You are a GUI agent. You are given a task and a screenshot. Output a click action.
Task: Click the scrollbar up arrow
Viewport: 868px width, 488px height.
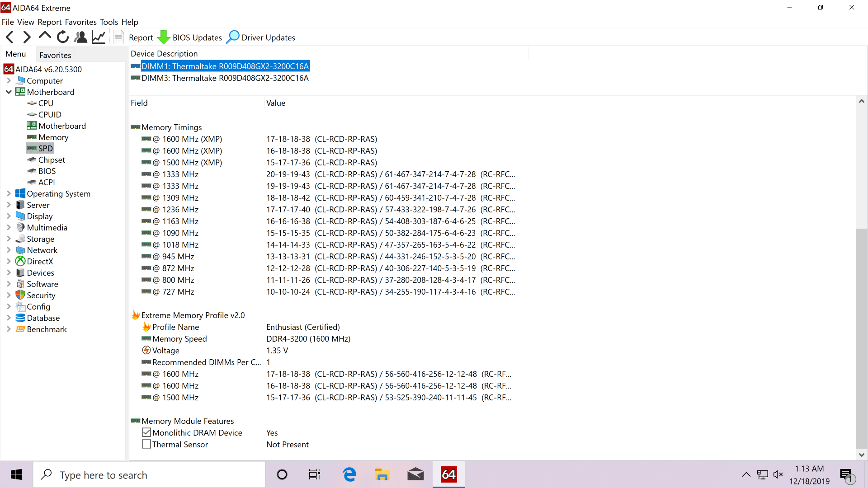tap(862, 101)
